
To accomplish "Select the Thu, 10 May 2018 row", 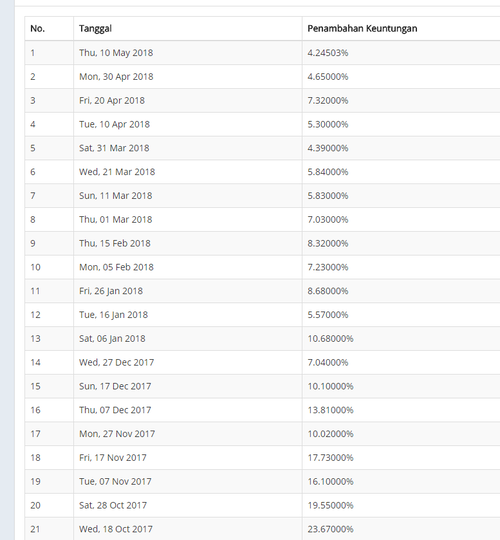I will click(262, 53).
